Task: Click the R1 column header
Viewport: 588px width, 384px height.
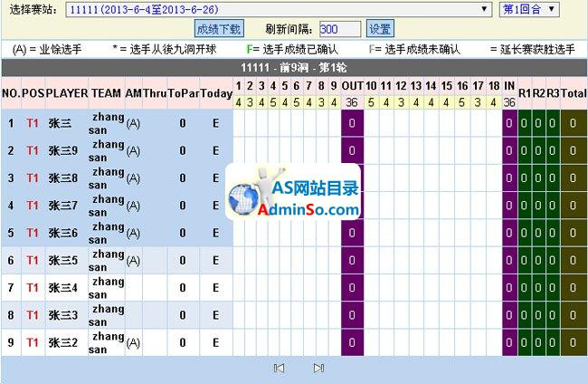Action: coord(525,93)
